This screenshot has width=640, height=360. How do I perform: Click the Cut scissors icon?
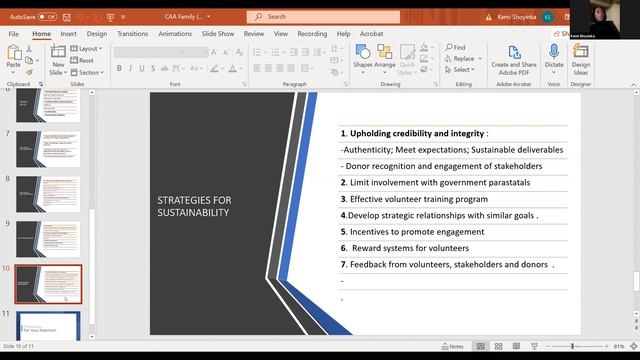(x=29, y=49)
